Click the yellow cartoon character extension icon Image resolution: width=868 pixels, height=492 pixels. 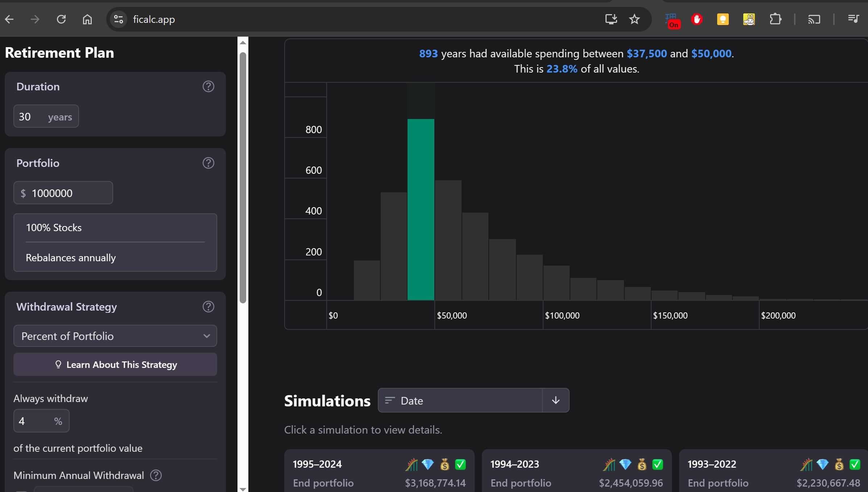[749, 19]
